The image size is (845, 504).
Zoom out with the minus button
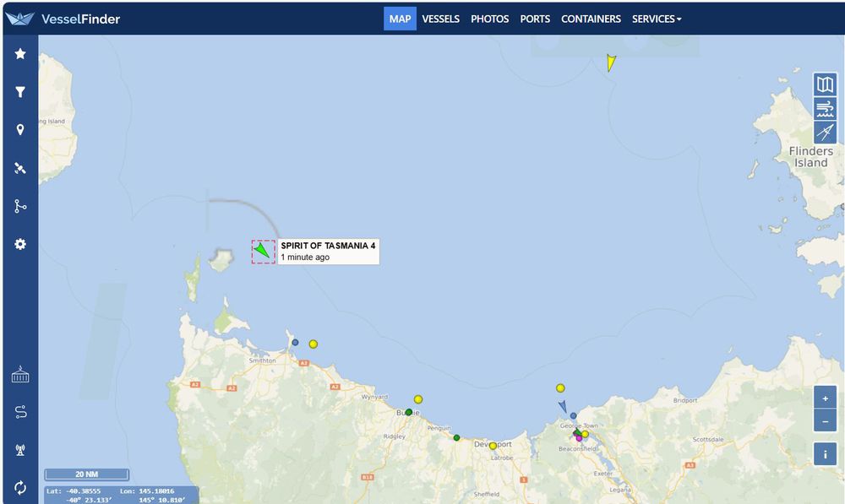click(825, 421)
